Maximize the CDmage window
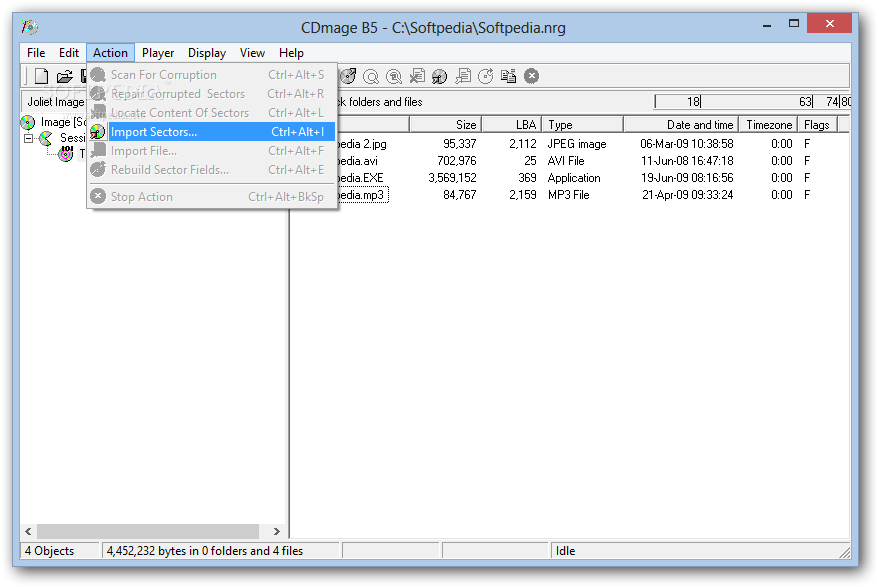 (x=794, y=24)
